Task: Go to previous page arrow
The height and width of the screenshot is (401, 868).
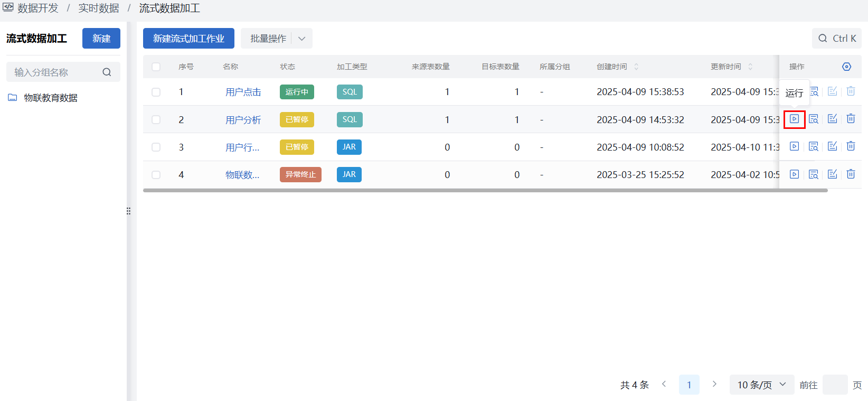Action: [x=664, y=384]
